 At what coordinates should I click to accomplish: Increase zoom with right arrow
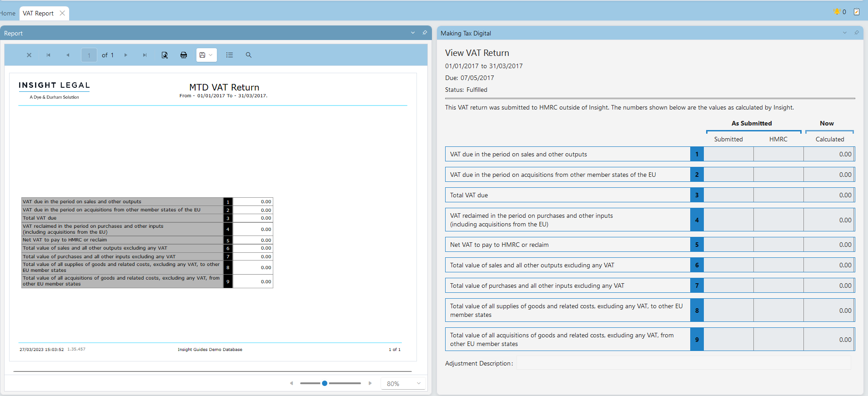(370, 383)
